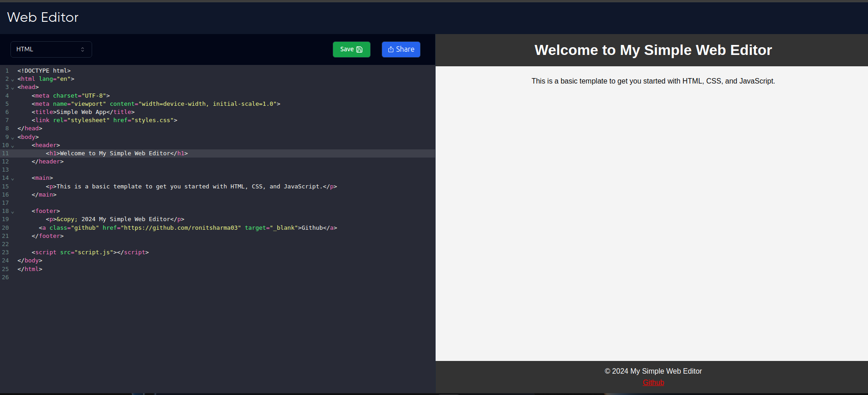Collapse the footer fold on line 18
Image resolution: width=868 pixels, height=395 pixels.
click(13, 212)
